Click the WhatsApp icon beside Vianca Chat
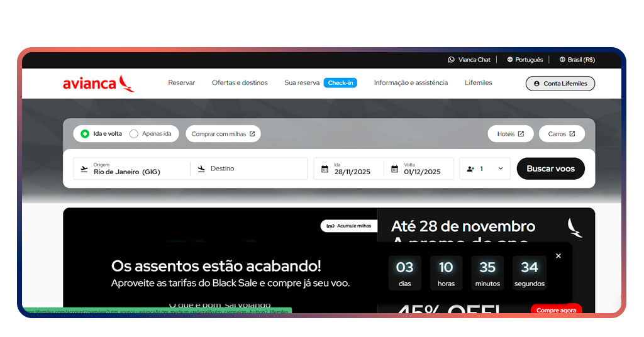 [x=451, y=60]
